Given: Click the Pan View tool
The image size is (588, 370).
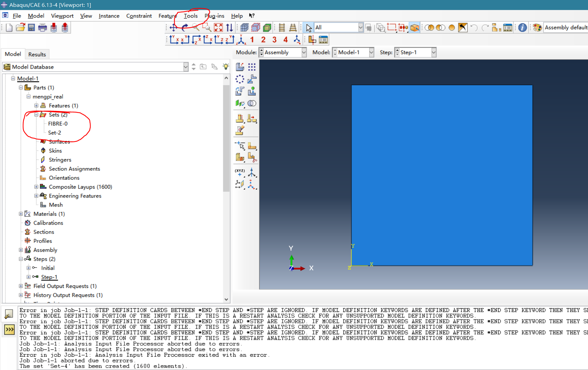Looking at the screenshot, I should (173, 27).
